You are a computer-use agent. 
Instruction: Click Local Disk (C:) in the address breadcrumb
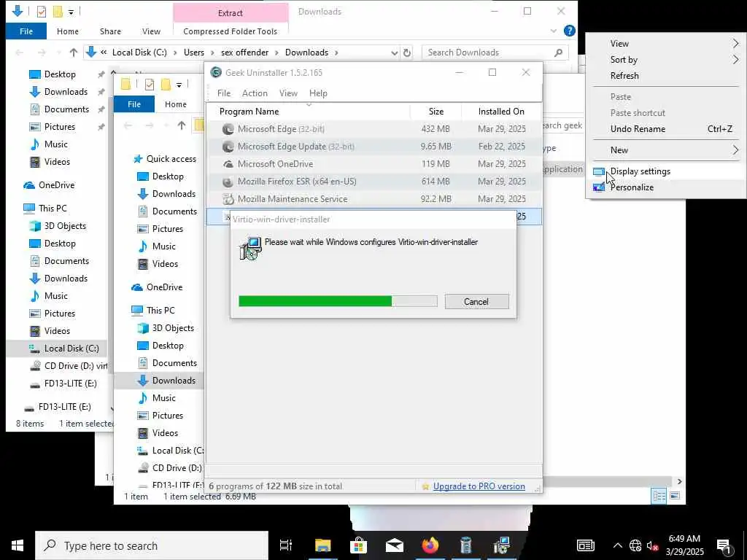pyautogui.click(x=139, y=52)
